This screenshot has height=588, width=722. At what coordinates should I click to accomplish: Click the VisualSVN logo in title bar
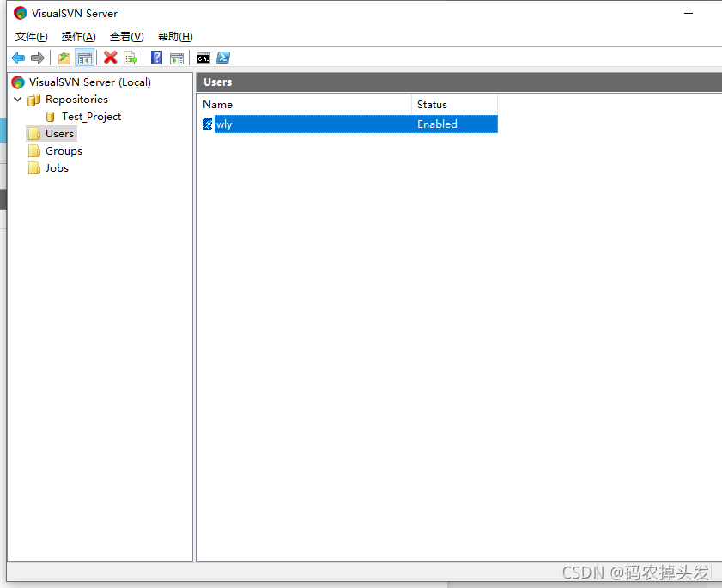21,13
